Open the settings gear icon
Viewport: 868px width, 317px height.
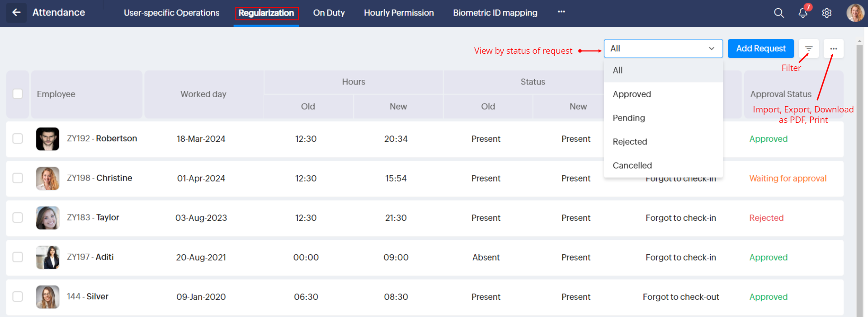click(827, 13)
